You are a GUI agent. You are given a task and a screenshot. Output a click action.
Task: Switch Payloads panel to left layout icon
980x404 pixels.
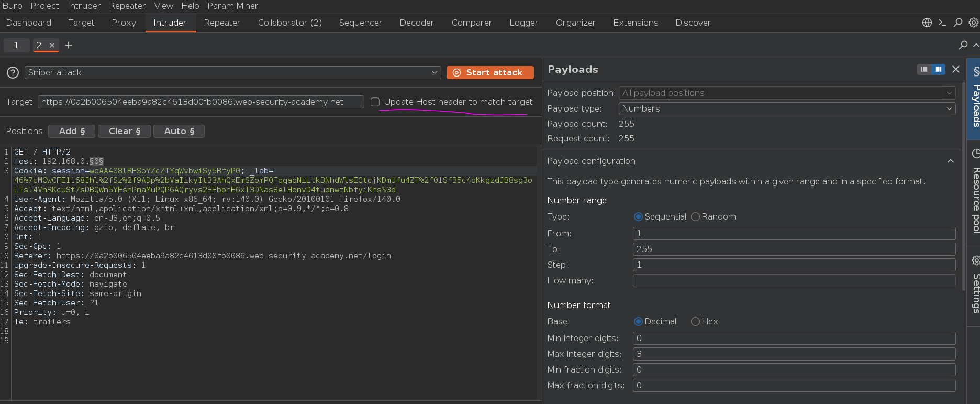click(x=925, y=69)
